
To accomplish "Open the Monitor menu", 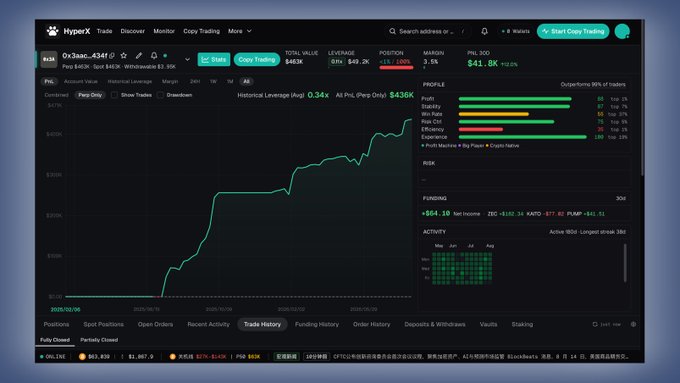I will tap(164, 31).
